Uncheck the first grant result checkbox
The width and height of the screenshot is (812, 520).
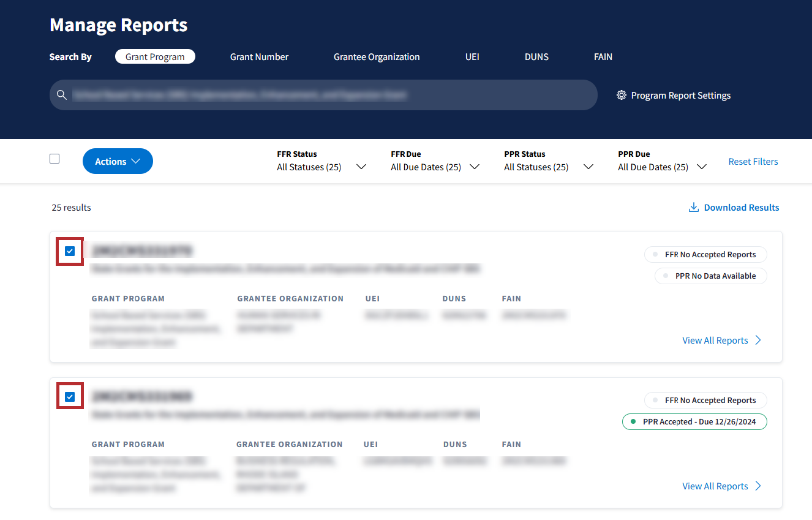(70, 251)
